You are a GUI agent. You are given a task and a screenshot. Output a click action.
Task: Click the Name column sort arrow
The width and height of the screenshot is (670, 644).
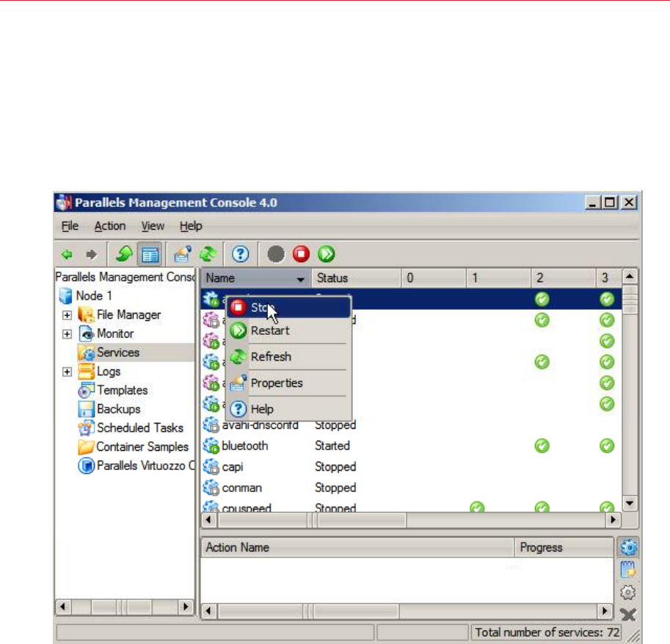click(301, 279)
